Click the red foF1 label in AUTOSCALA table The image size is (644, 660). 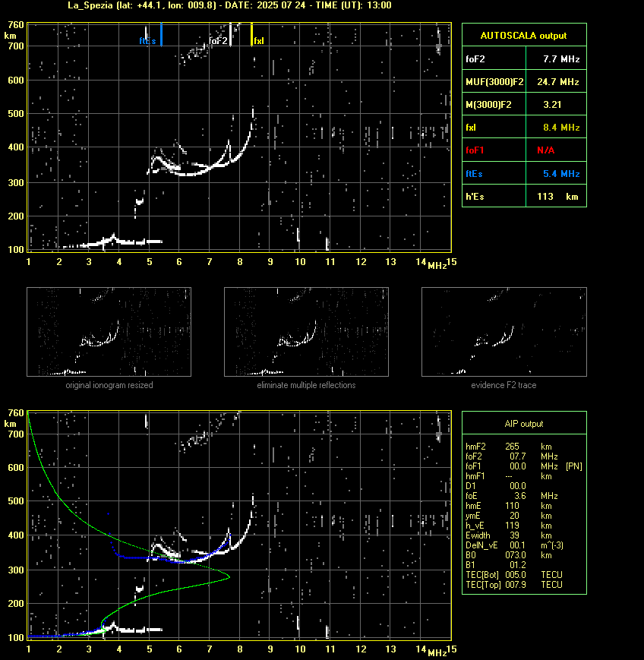click(475, 150)
